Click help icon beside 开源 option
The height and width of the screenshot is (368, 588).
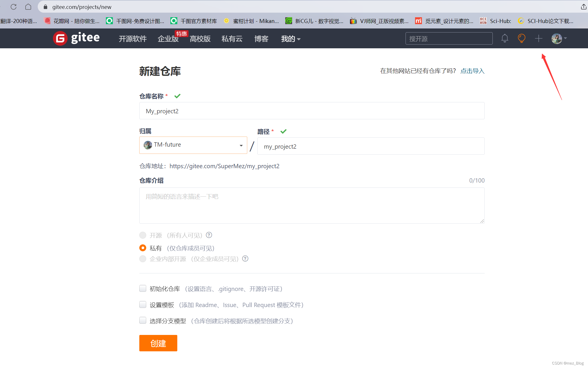point(209,235)
